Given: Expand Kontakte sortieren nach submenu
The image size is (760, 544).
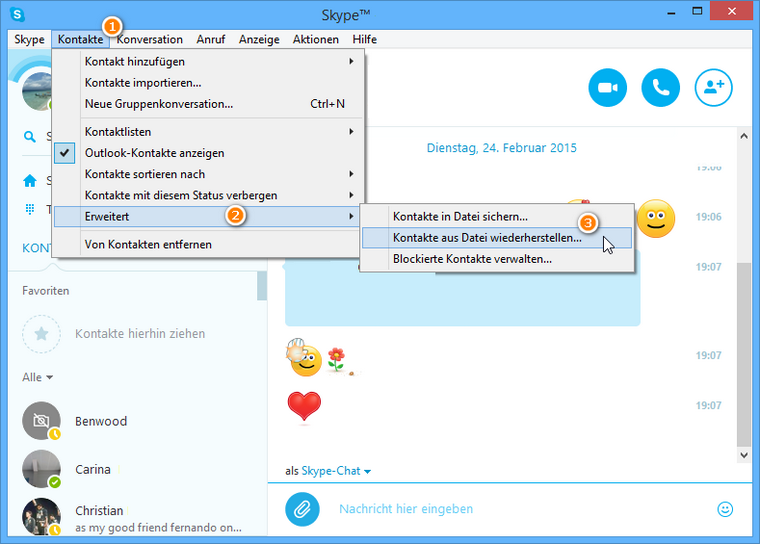Looking at the screenshot, I should tap(208, 174).
